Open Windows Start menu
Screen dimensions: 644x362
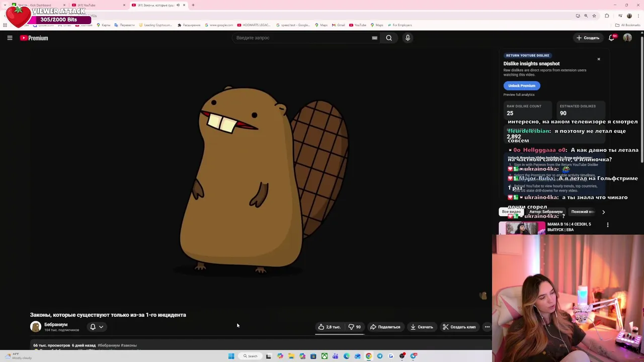click(231, 356)
